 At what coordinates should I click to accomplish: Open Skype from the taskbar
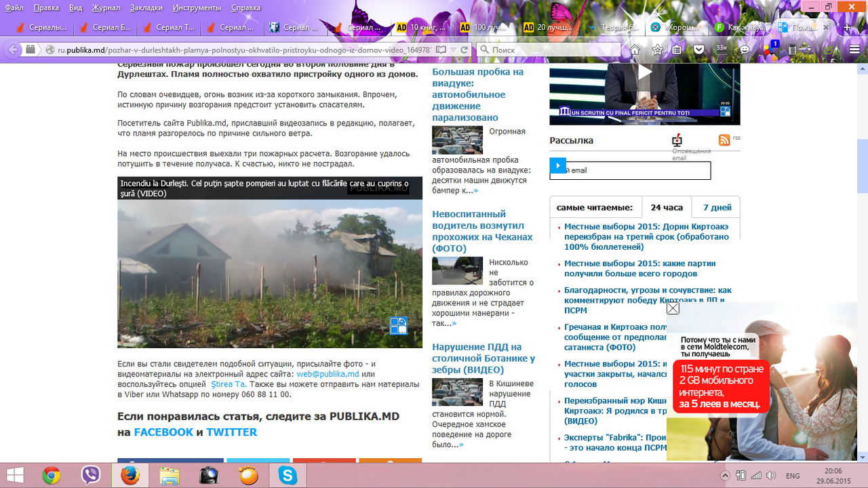pyautogui.click(x=288, y=476)
